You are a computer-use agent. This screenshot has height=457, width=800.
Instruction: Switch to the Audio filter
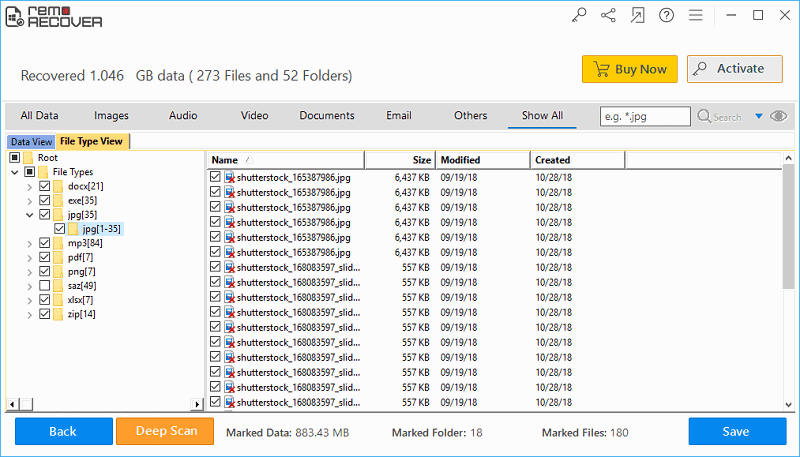(x=183, y=116)
